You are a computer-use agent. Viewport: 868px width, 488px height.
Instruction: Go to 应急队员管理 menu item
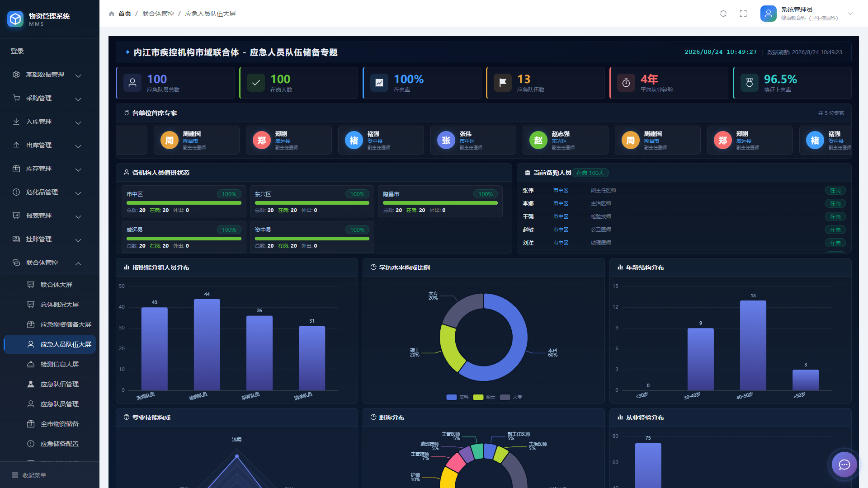50,404
